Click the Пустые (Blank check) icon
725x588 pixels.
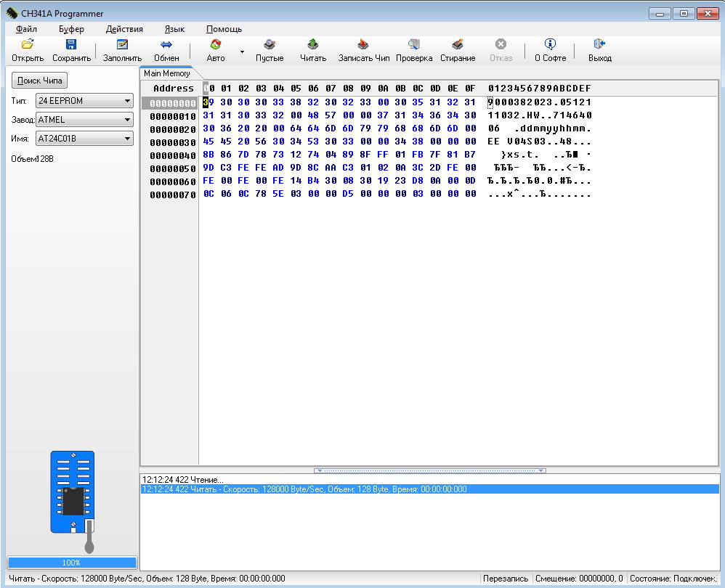(270, 45)
